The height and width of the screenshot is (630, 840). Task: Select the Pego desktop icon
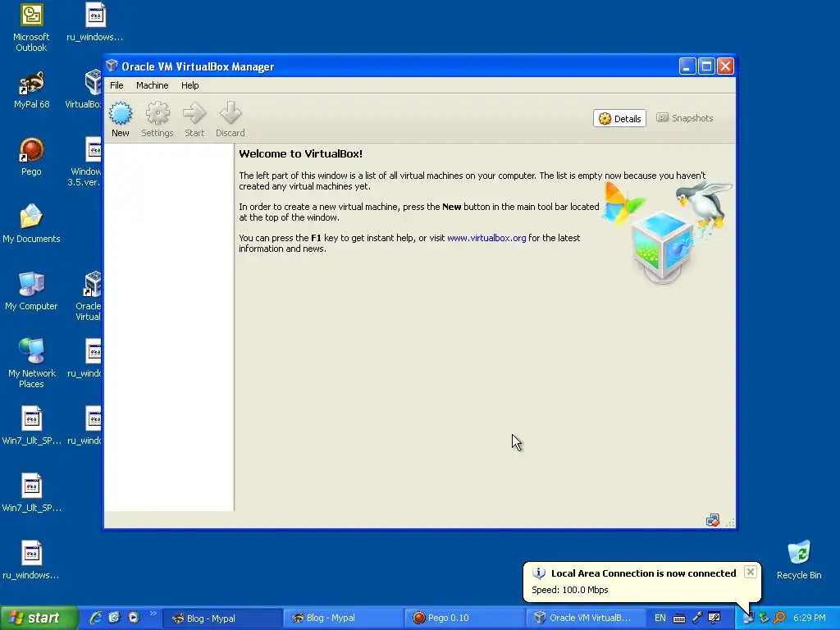tap(31, 157)
